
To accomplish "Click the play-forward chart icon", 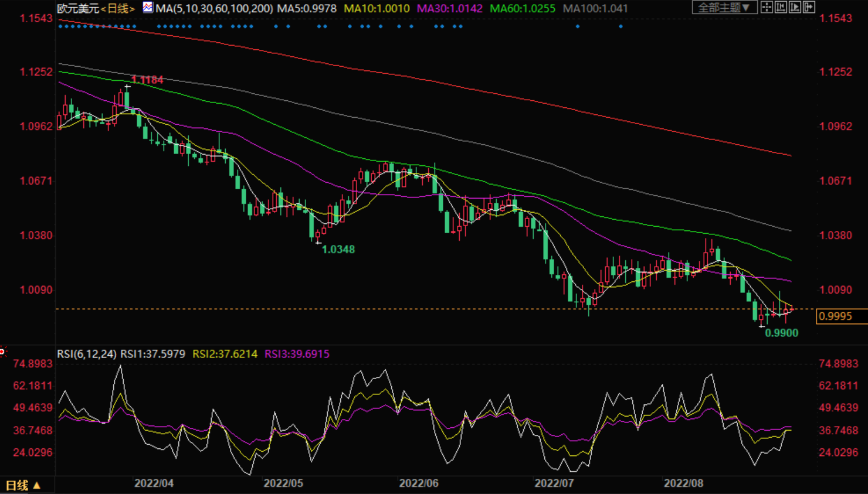I will tap(795, 7).
